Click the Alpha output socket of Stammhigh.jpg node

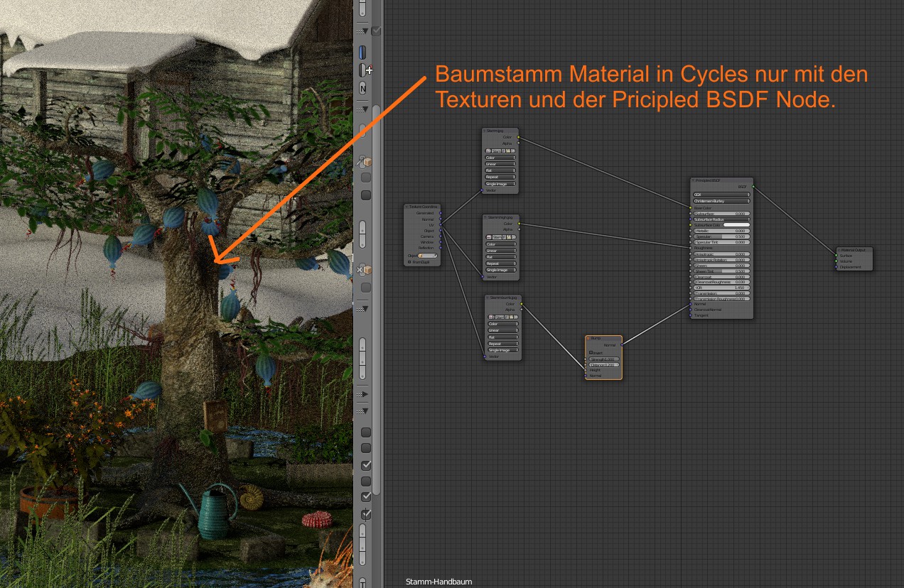click(x=519, y=229)
